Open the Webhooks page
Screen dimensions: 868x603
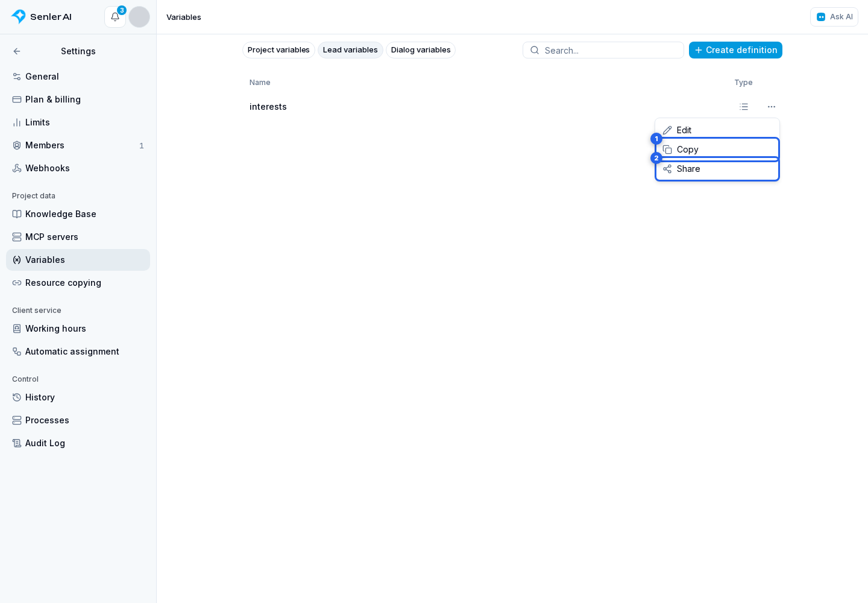78,168
